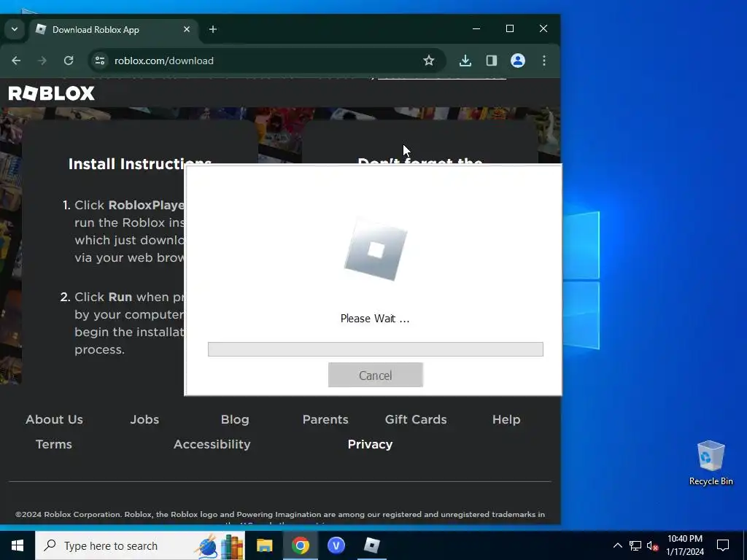Click the search highlights image in taskbar
747x560 pixels.
220,546
